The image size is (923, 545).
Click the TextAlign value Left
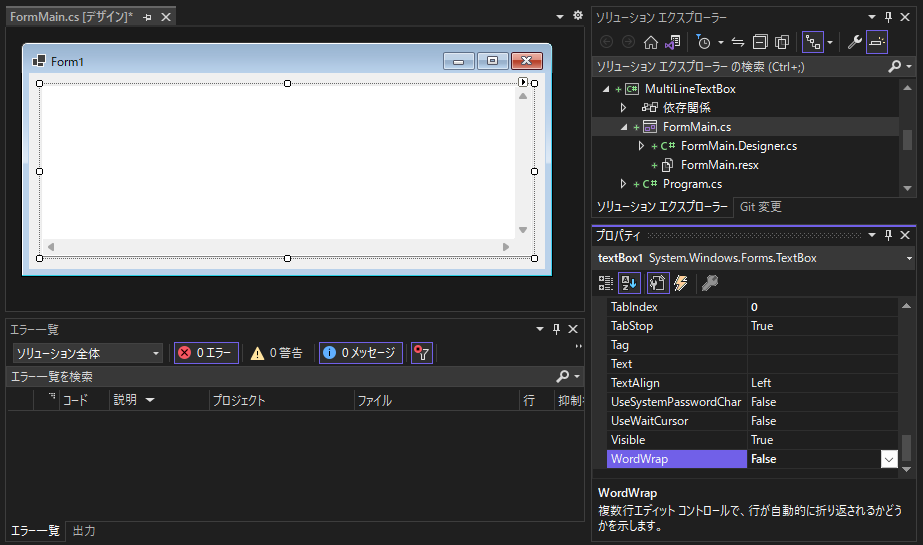coord(761,383)
